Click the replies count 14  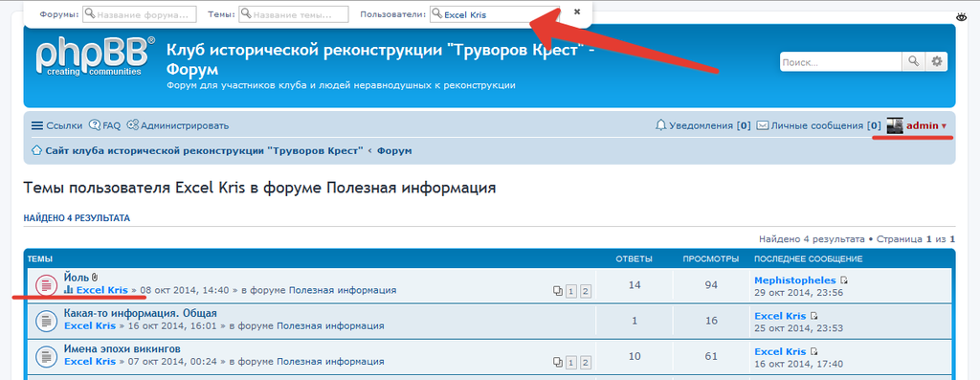(x=635, y=285)
